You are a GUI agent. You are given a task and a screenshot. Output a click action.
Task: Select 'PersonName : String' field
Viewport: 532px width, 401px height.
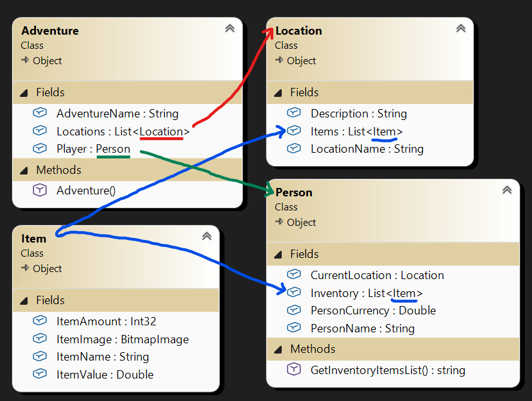click(x=363, y=328)
